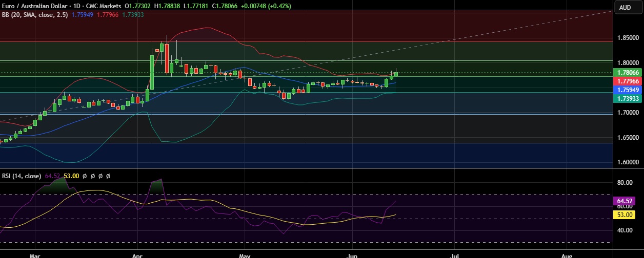Click the 1.60000 price scale label
Image resolution: width=644 pixels, height=258 pixels.
[628, 163]
